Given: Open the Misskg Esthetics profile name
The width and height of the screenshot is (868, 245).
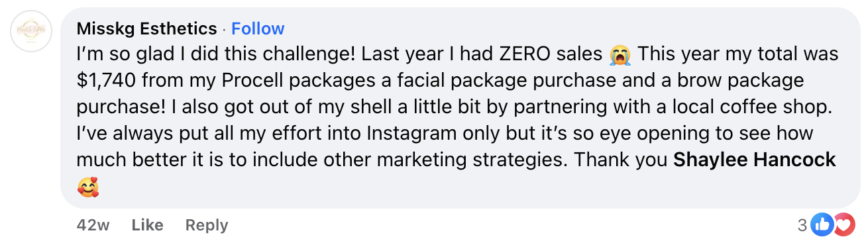Looking at the screenshot, I should pos(147,28).
